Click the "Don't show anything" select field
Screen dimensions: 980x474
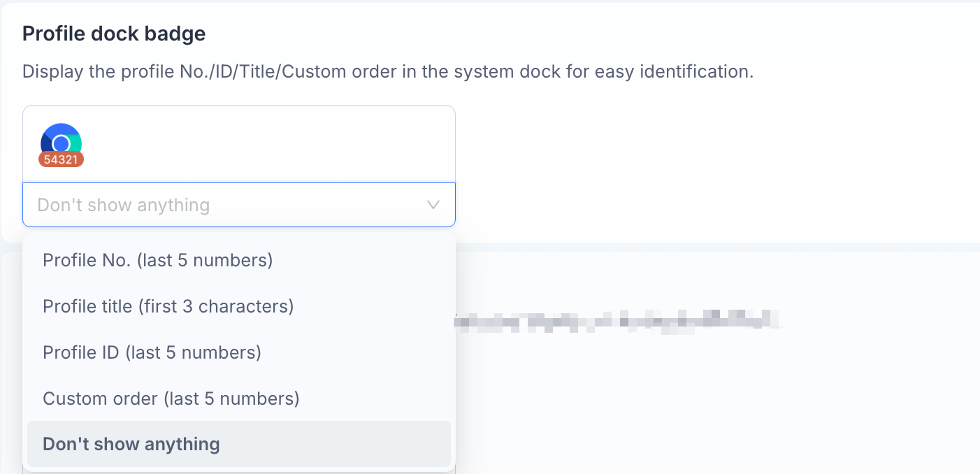tap(239, 205)
